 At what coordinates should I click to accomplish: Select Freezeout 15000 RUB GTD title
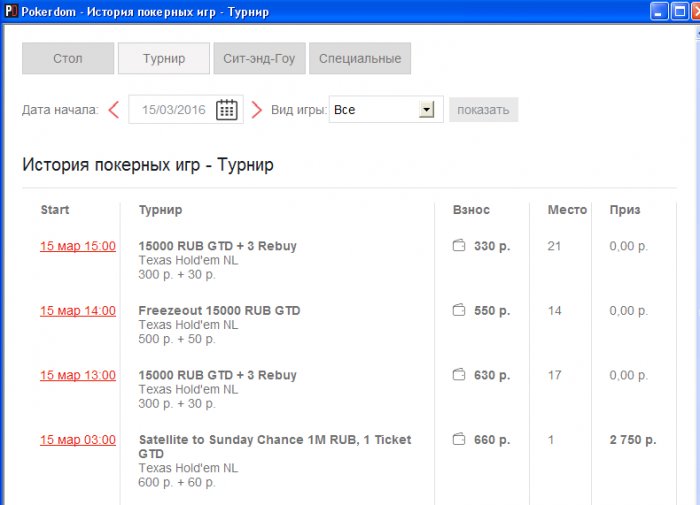(219, 310)
